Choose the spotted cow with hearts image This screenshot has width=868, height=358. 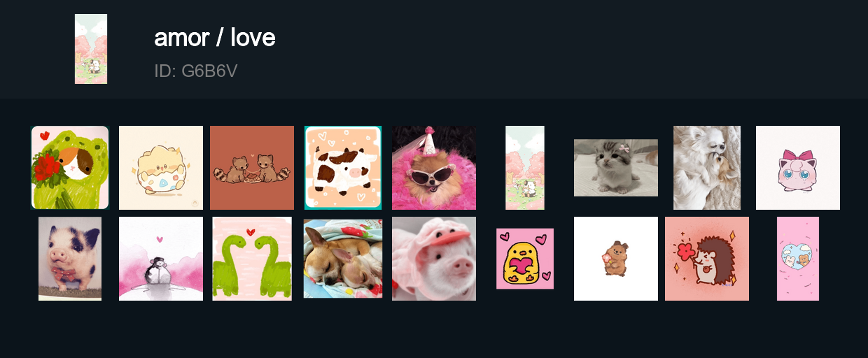pyautogui.click(x=343, y=168)
